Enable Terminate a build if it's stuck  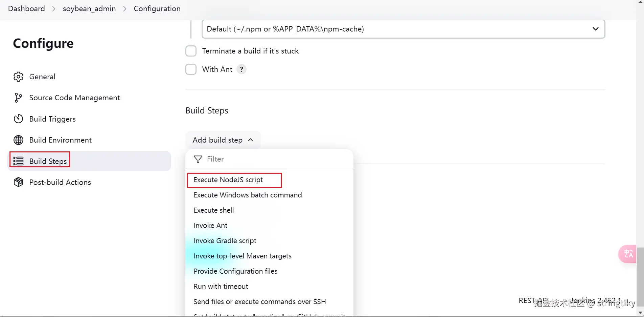(x=191, y=51)
